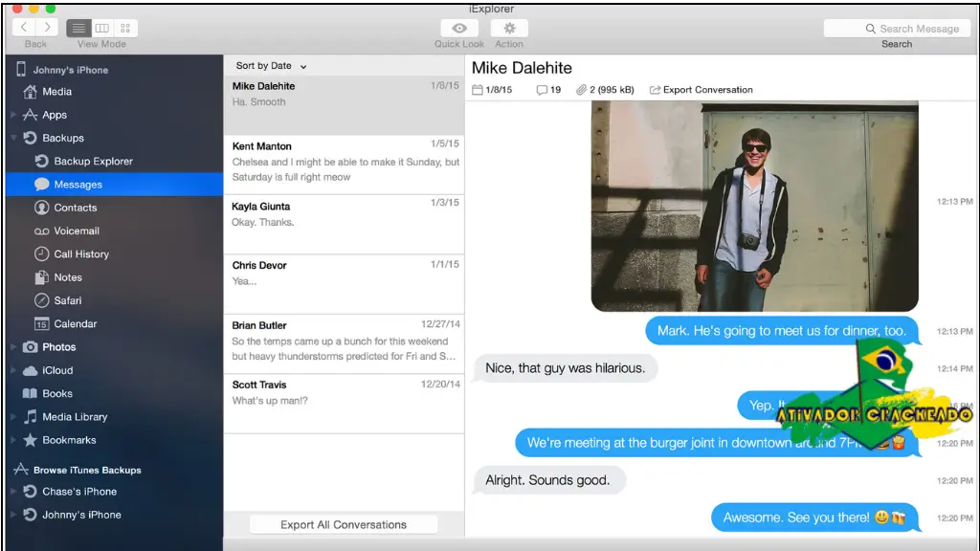Open the Action gear menu
Screen dimensions: 980x551
tap(509, 28)
